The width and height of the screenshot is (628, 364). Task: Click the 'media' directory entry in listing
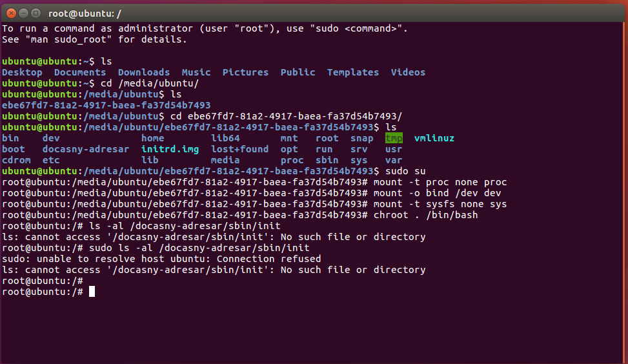coord(225,160)
